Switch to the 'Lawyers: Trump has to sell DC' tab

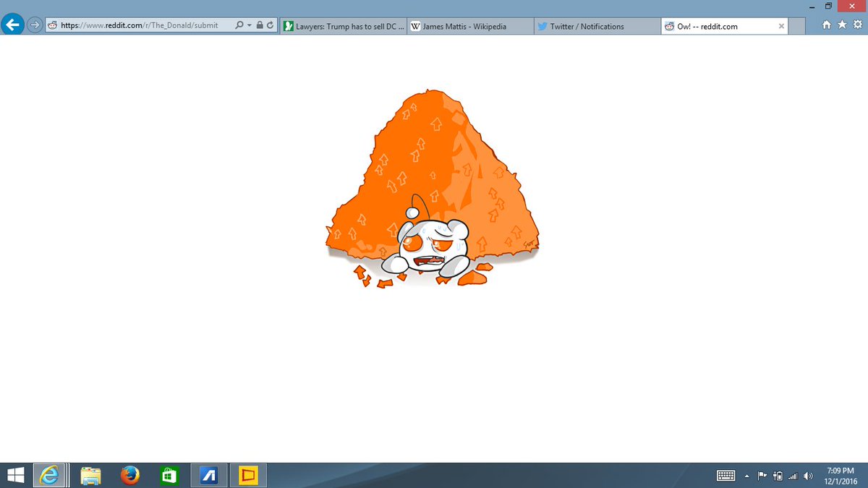click(343, 26)
